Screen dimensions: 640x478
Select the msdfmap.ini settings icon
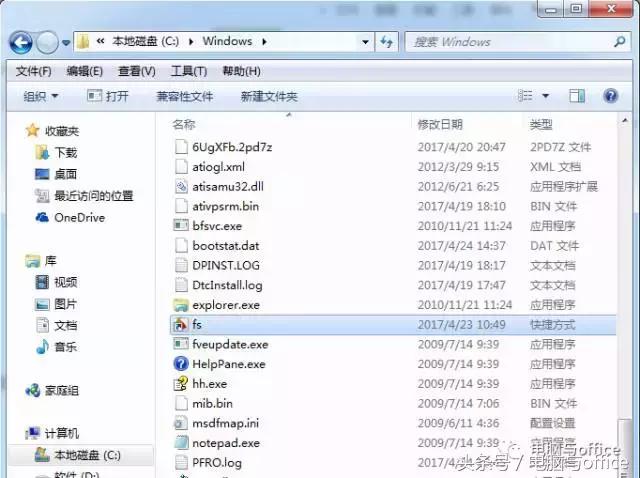click(181, 423)
